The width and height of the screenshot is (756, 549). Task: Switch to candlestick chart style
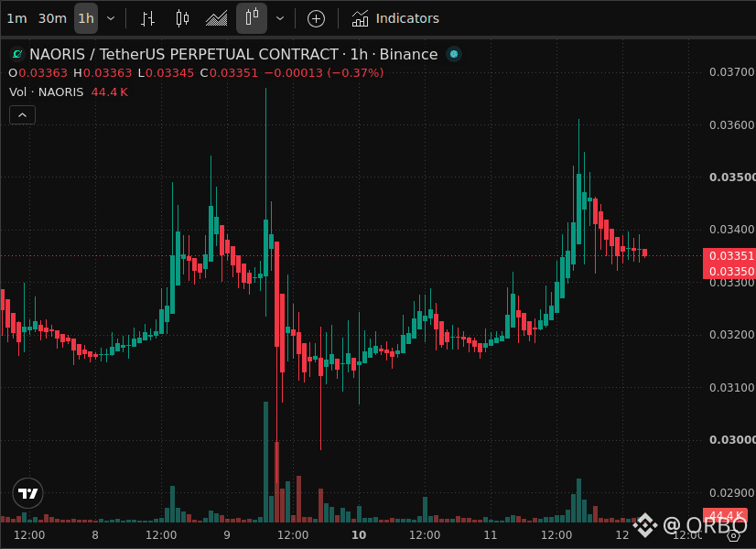click(182, 19)
